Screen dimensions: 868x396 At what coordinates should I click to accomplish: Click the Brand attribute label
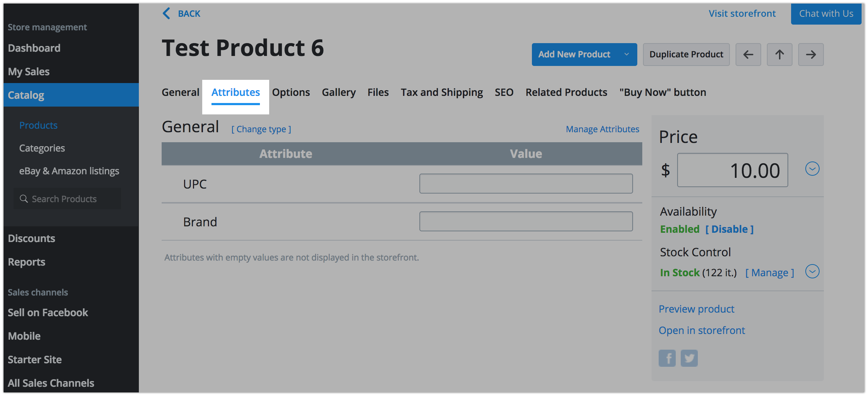(x=200, y=222)
